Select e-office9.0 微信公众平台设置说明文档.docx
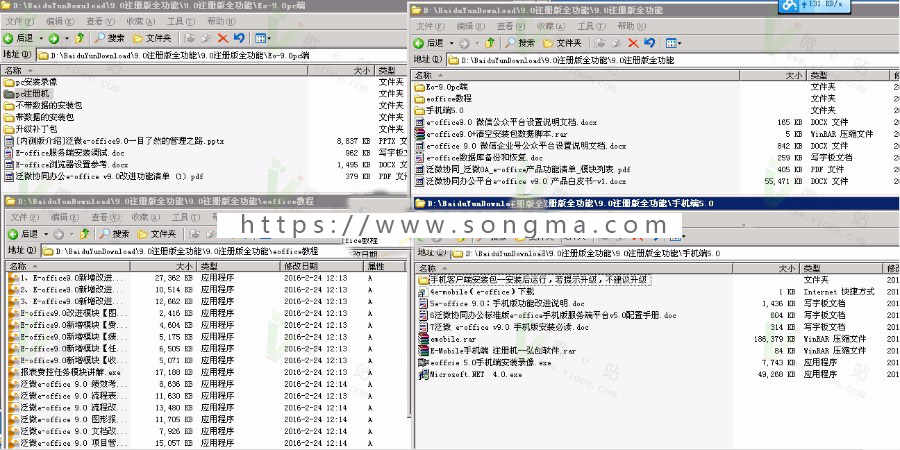Image resolution: width=900 pixels, height=450 pixels. (506, 122)
